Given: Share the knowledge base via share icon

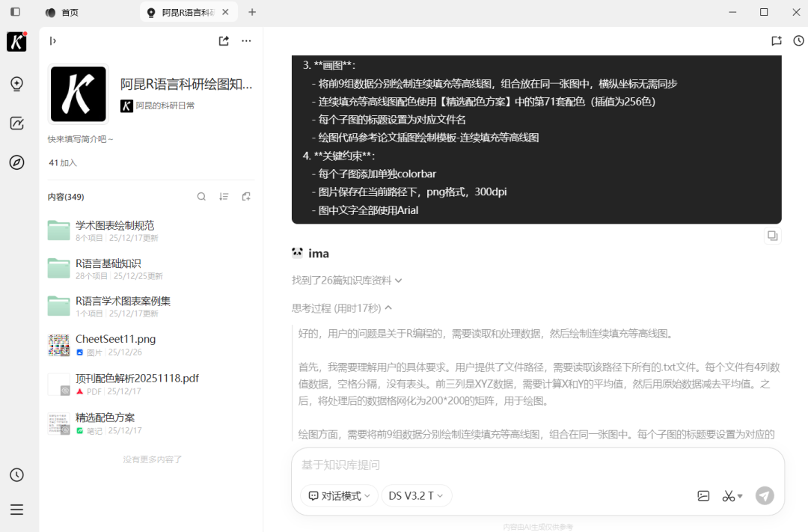Looking at the screenshot, I should coord(224,40).
